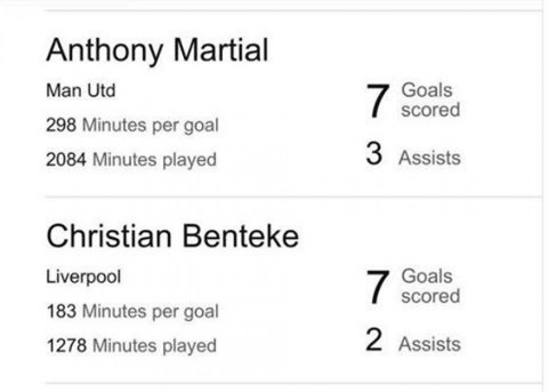Click 298 Minutes per goal stat
548x392 pixels.
point(133,125)
